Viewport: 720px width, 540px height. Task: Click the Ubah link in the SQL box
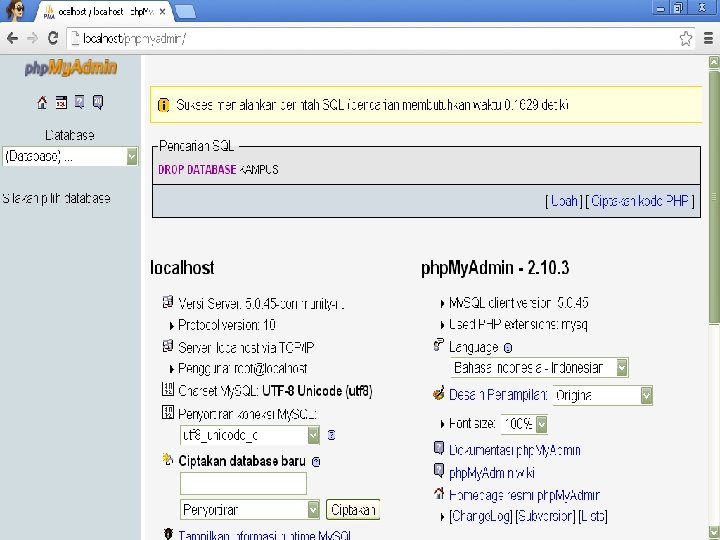click(x=564, y=201)
